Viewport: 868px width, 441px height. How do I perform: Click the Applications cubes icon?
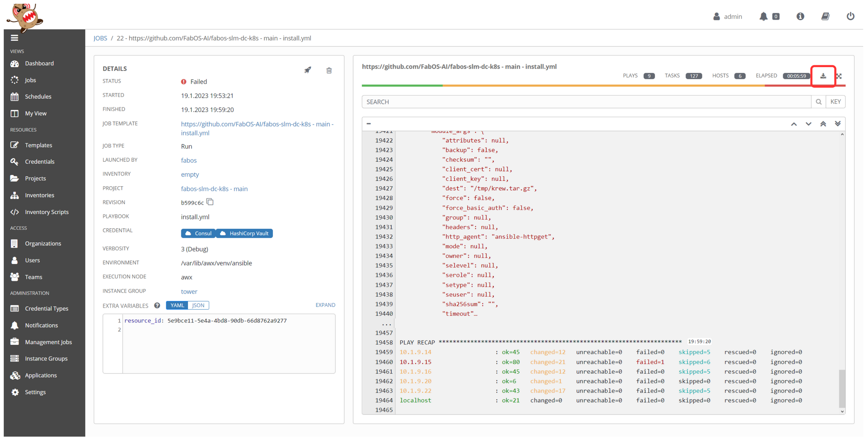pos(14,375)
